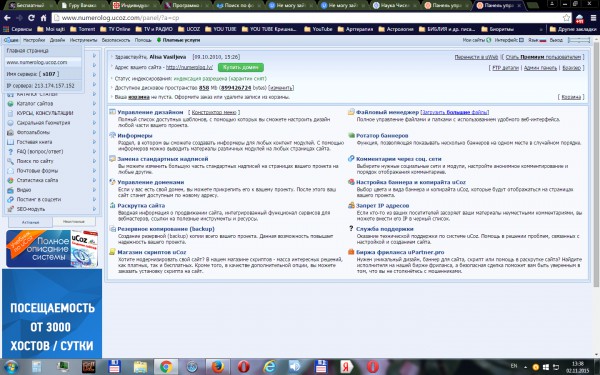Viewport: 600px width, 375px height.
Task: Expand Почтовые формы module arrow
Action: (94, 171)
